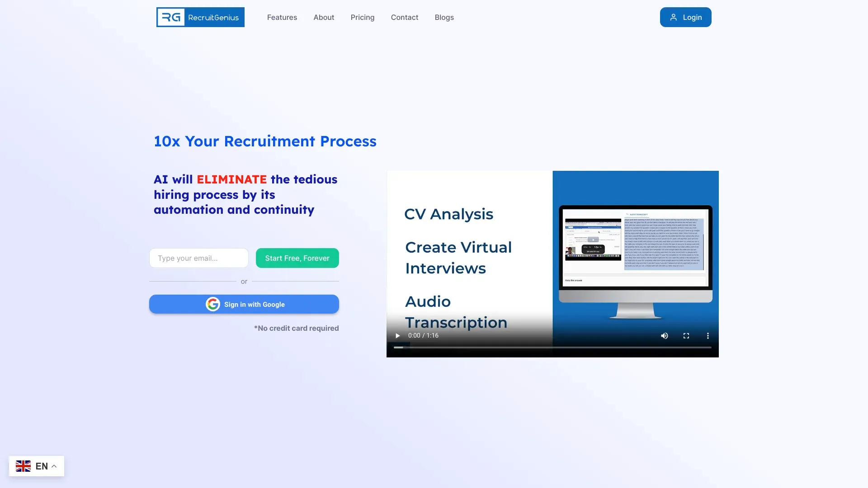The width and height of the screenshot is (868, 488).
Task: Seek on the video progress bar
Action: pyautogui.click(x=552, y=347)
